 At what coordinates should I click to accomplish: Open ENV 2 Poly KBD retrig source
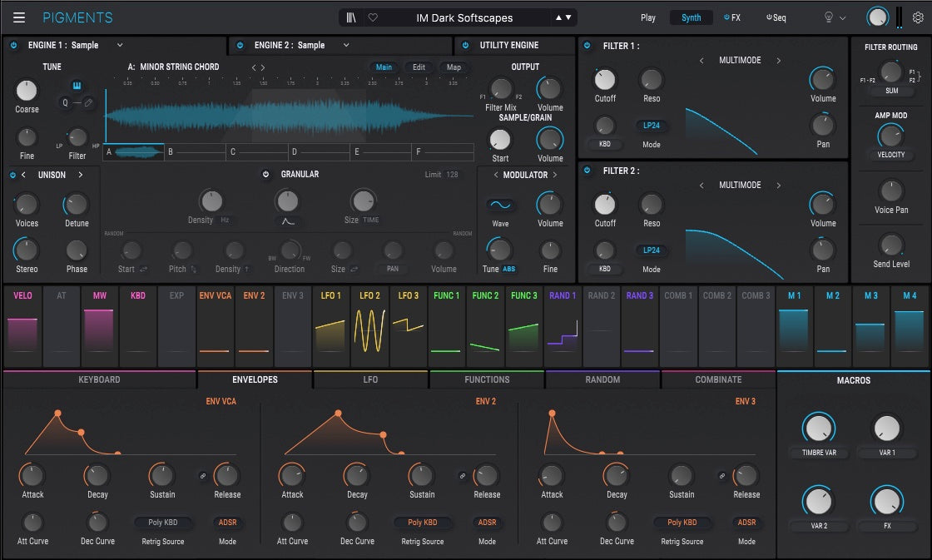point(422,523)
